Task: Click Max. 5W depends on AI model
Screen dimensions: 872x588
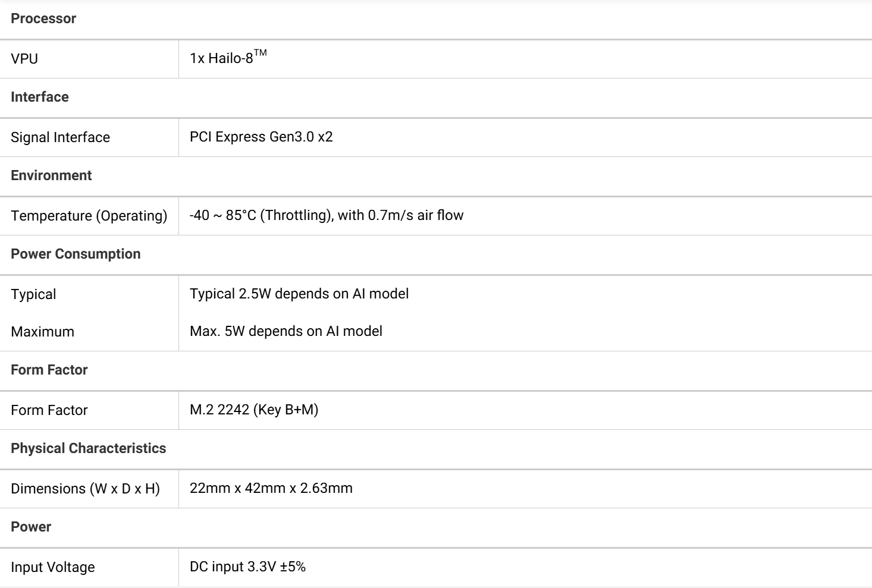Action: point(286,331)
